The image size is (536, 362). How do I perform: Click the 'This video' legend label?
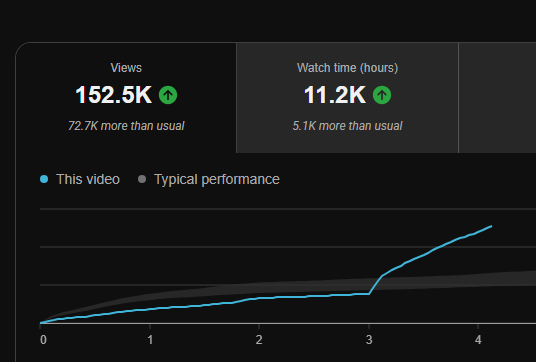click(x=88, y=179)
